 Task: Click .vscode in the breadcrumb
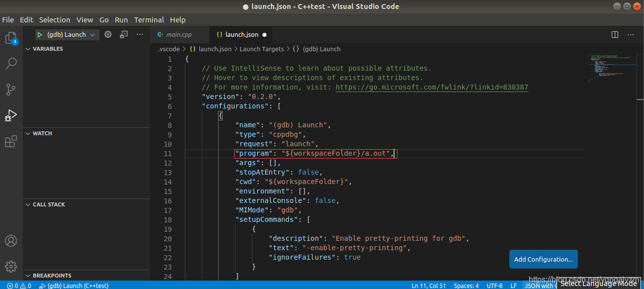pyautogui.click(x=169, y=49)
